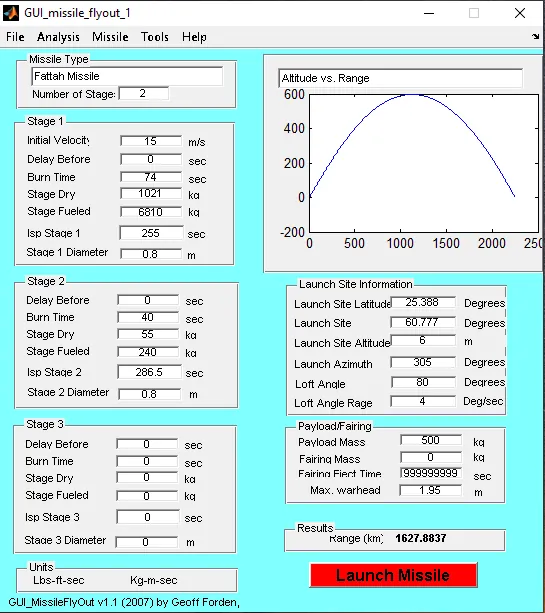The width and height of the screenshot is (545, 613).
Task: Click the Stage 3 Diameter field
Action: click(x=147, y=542)
